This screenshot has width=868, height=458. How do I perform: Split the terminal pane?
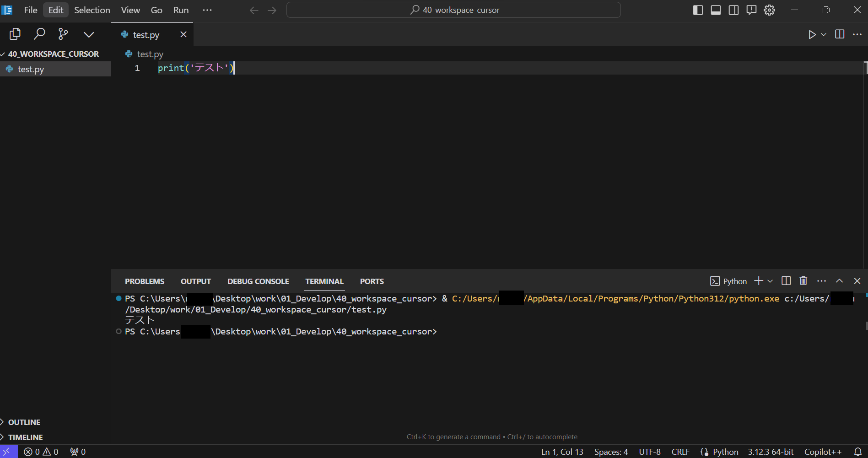tap(786, 281)
